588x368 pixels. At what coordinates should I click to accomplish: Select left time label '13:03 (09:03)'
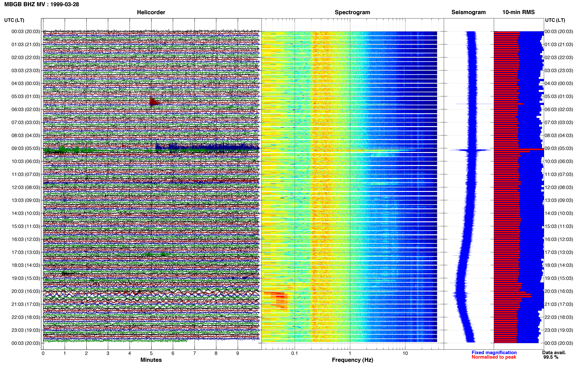(x=26, y=200)
